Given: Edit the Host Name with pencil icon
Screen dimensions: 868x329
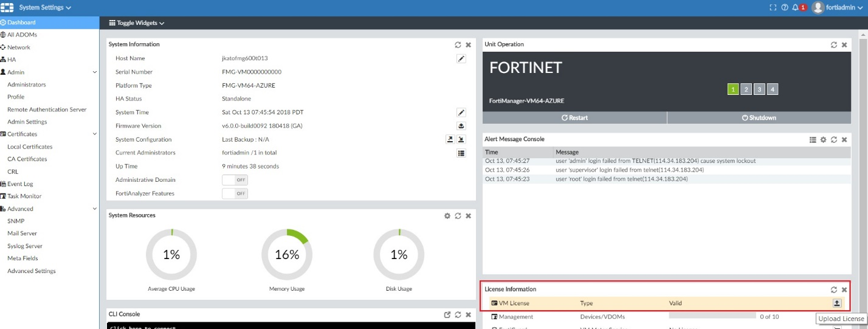Looking at the screenshot, I should [x=461, y=58].
